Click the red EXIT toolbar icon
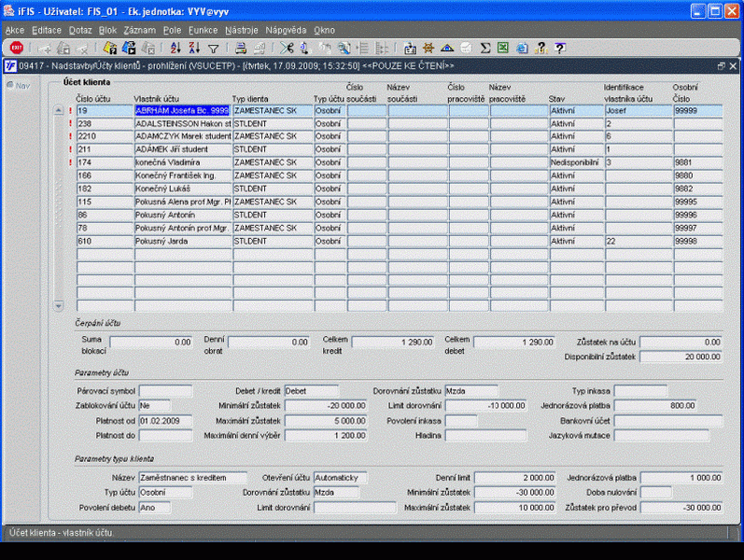This screenshot has width=744, height=560. pyautogui.click(x=17, y=48)
